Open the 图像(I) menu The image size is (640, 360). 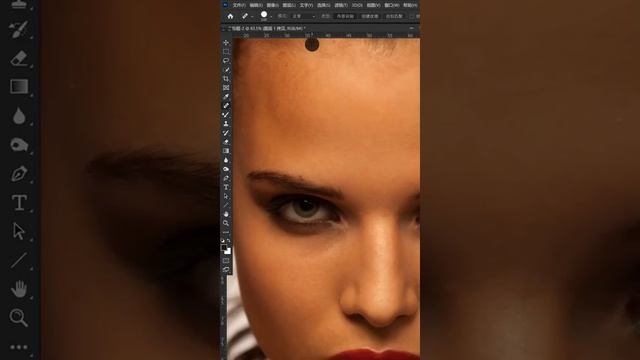tap(273, 5)
